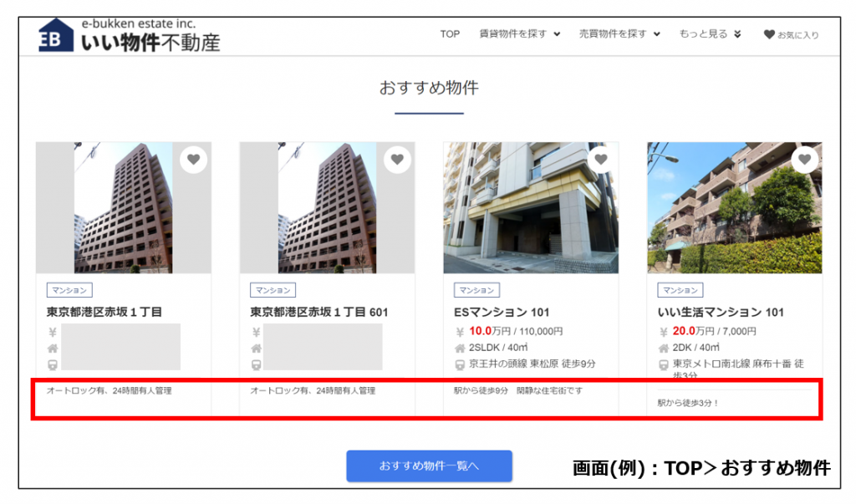The height and width of the screenshot is (504, 856).
Task: Click おすすめ物件一覧へ button
Action: pyautogui.click(x=429, y=466)
